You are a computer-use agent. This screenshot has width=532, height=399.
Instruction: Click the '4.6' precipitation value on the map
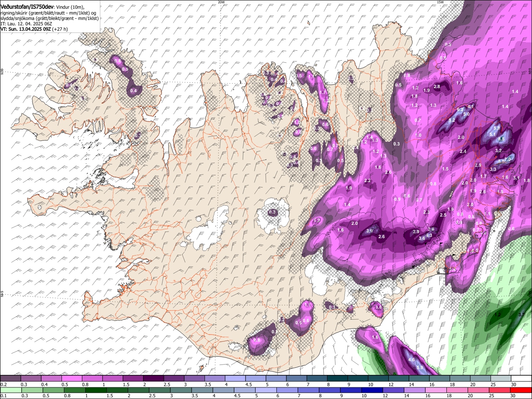(411, 360)
